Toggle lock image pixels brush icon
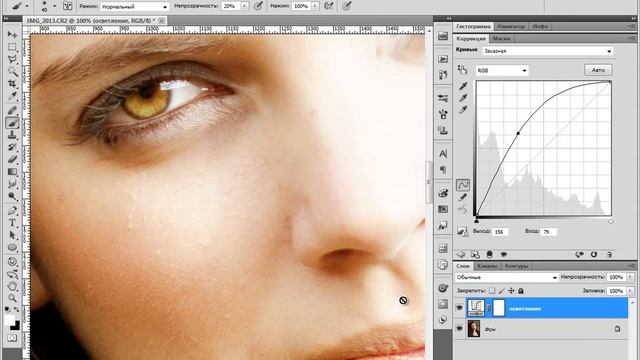This screenshot has width=640, height=360. click(x=501, y=291)
